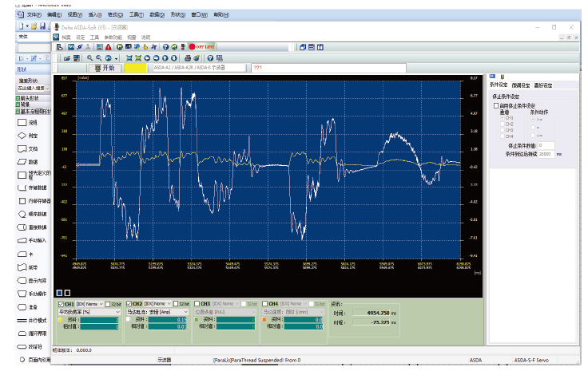This screenshot has width=588, height=375.
Task: Click the warning triangle alarm icon
Action: [x=107, y=47]
